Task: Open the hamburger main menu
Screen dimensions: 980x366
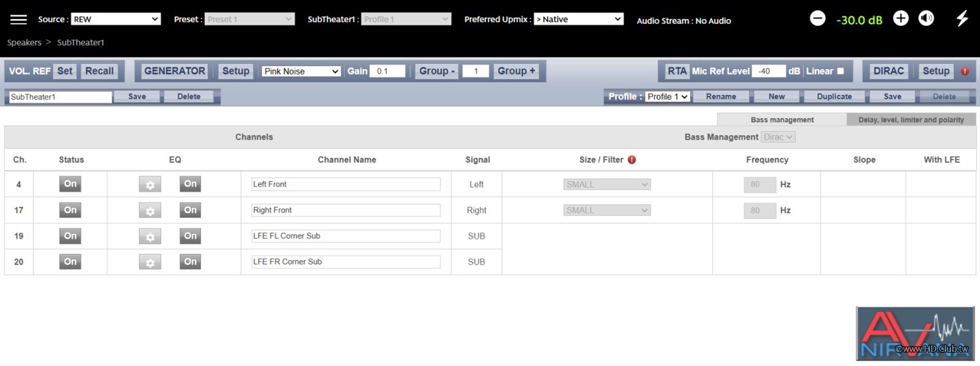Action: [18, 19]
